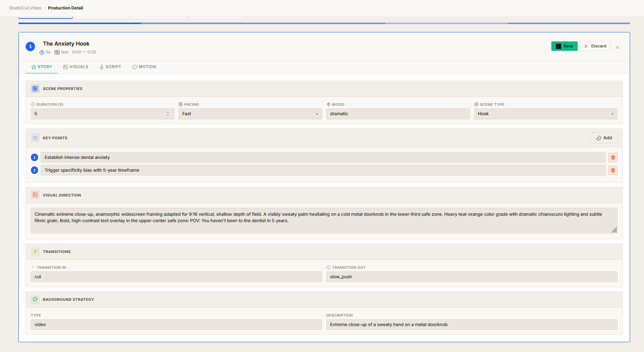This screenshot has height=352, width=644.
Task: Click the Key Points list icon
Action: pyautogui.click(x=35, y=138)
